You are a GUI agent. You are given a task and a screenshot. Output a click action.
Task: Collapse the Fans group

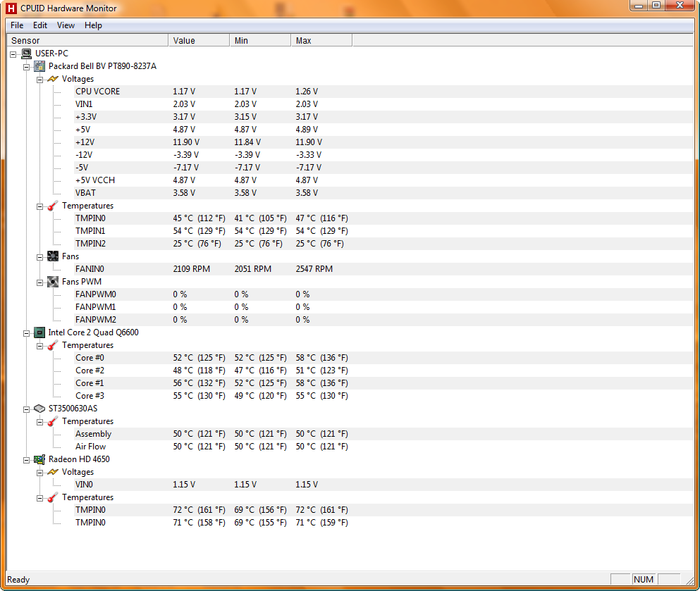pyautogui.click(x=39, y=257)
